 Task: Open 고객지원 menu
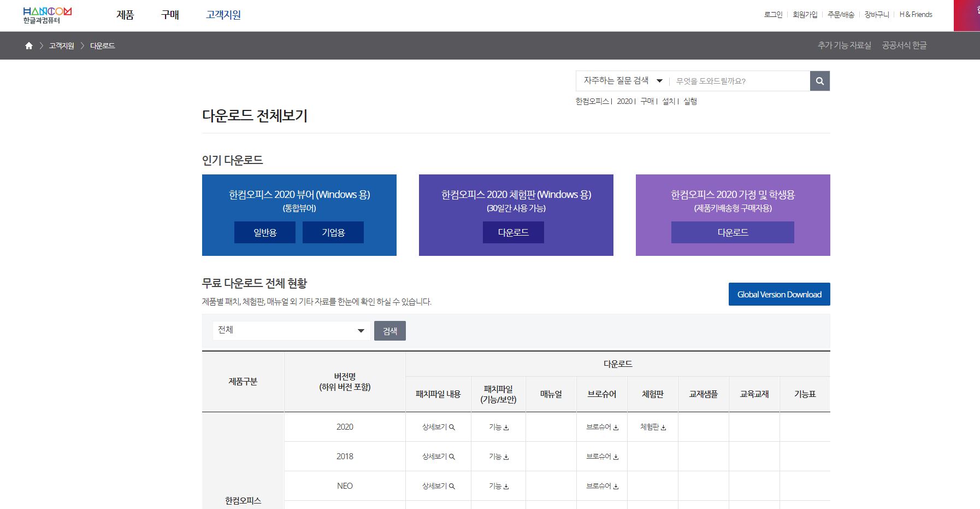click(x=223, y=15)
